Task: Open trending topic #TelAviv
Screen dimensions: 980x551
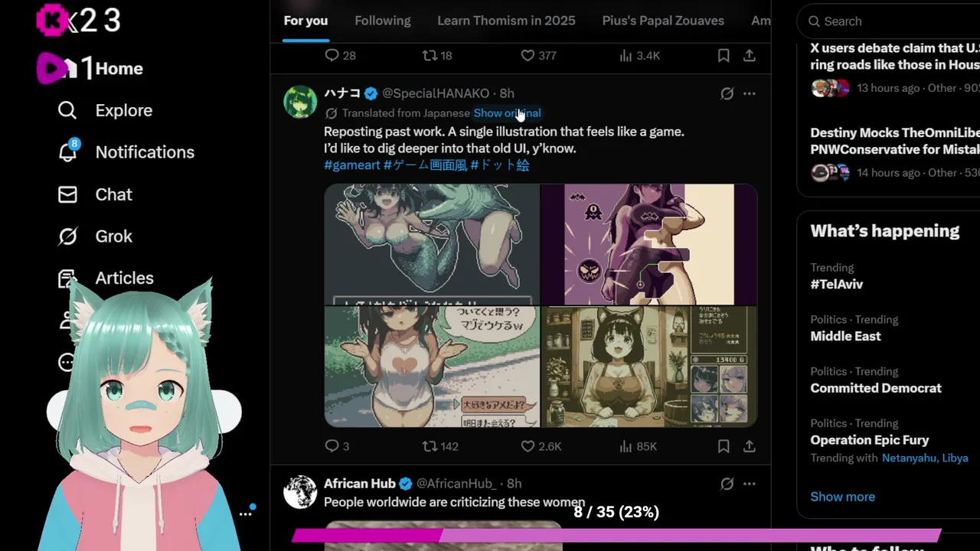Action: click(837, 284)
